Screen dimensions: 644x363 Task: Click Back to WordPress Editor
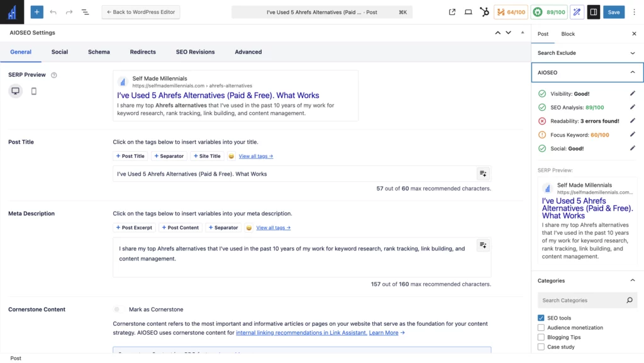tap(140, 11)
